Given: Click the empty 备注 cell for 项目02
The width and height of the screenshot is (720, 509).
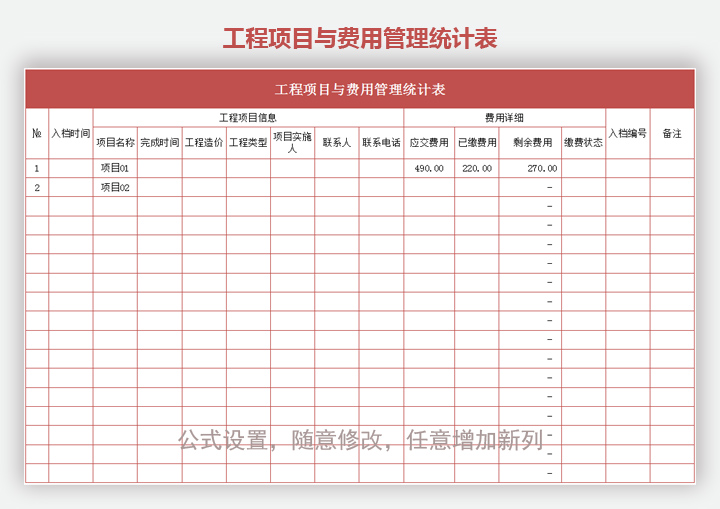Looking at the screenshot, I should pos(672,187).
